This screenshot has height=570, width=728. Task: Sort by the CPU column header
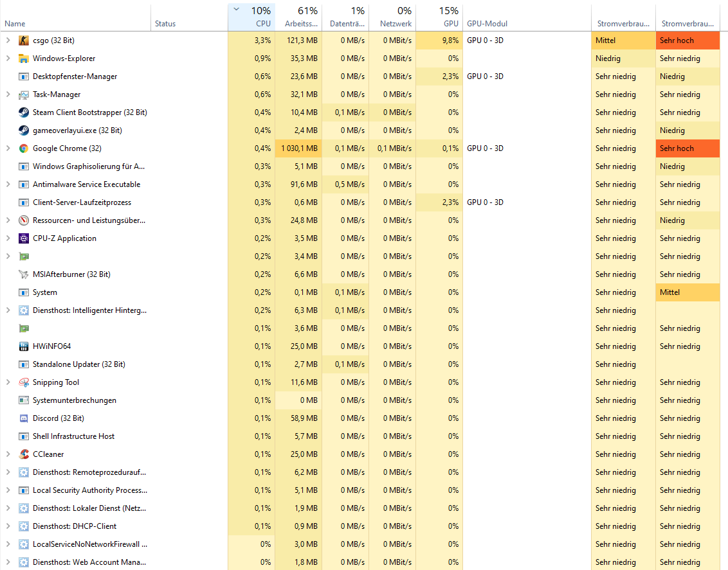pyautogui.click(x=251, y=17)
